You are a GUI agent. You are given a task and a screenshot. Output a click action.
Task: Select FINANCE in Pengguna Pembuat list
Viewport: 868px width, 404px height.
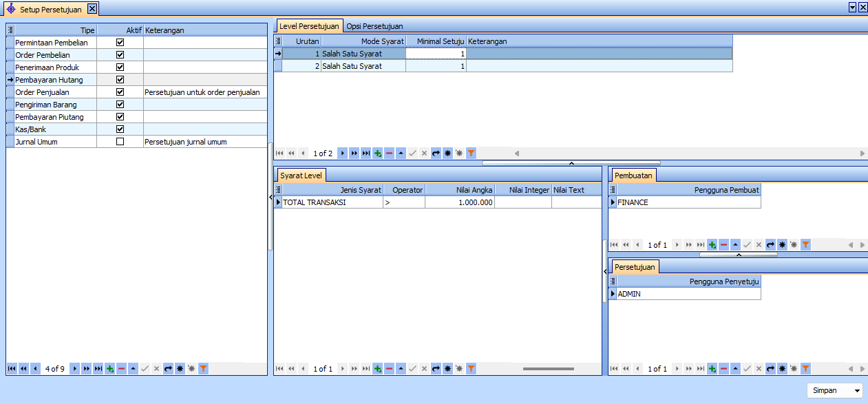click(x=688, y=202)
